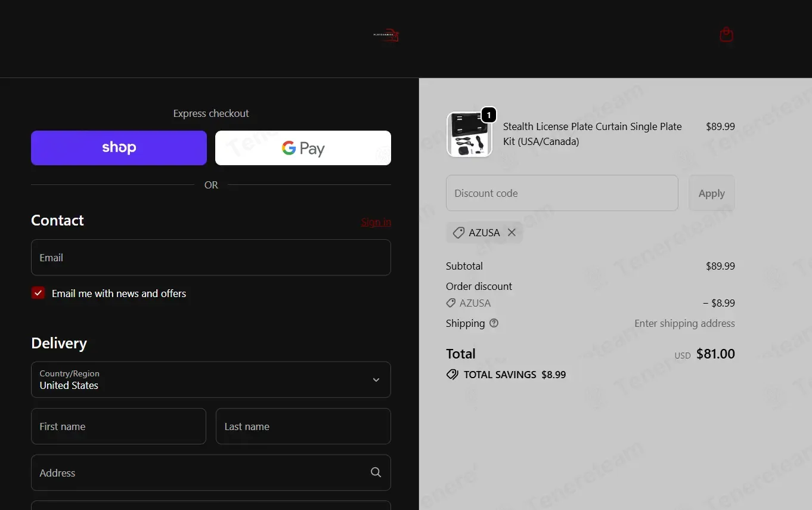Follow the Sign in link
Screen dimensions: 812x510
pyautogui.click(x=376, y=222)
